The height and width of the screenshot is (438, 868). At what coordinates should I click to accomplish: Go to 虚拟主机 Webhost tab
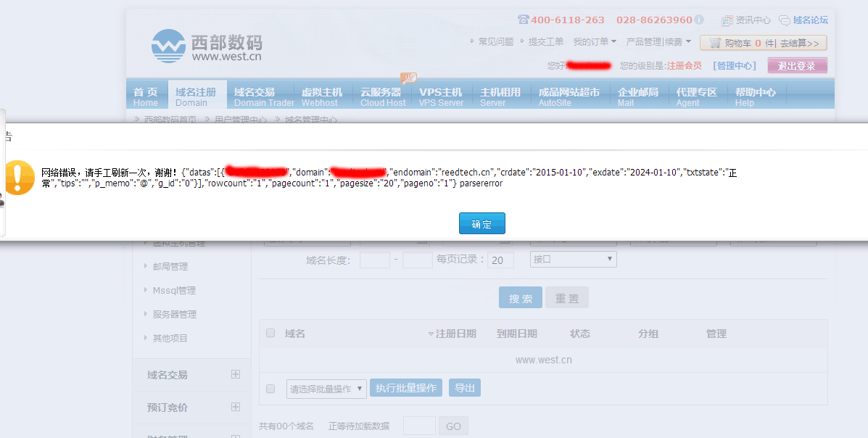[x=321, y=96]
